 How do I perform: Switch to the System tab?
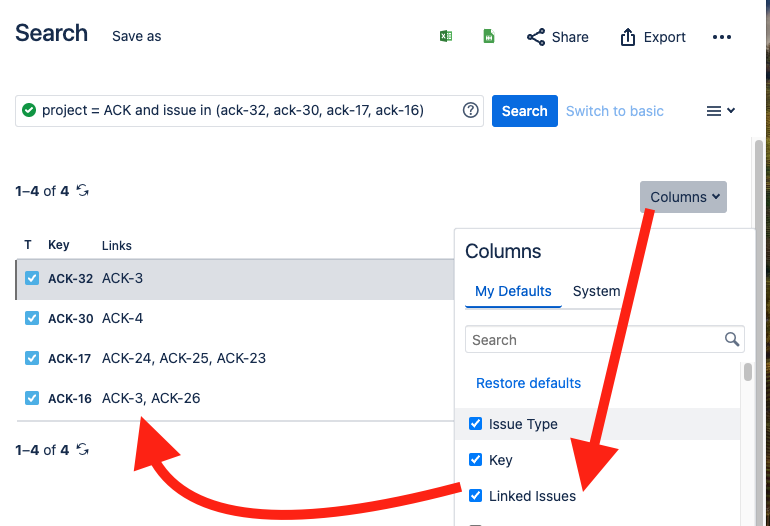[x=596, y=291]
